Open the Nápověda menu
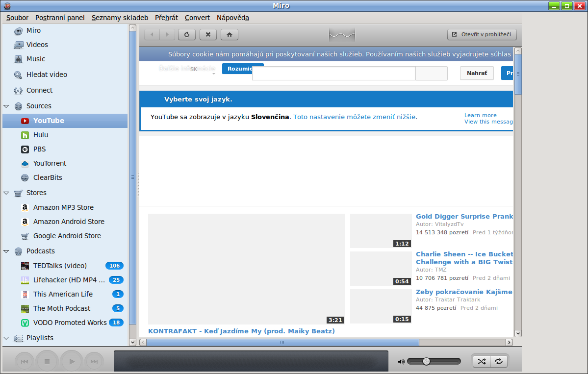 click(x=233, y=18)
